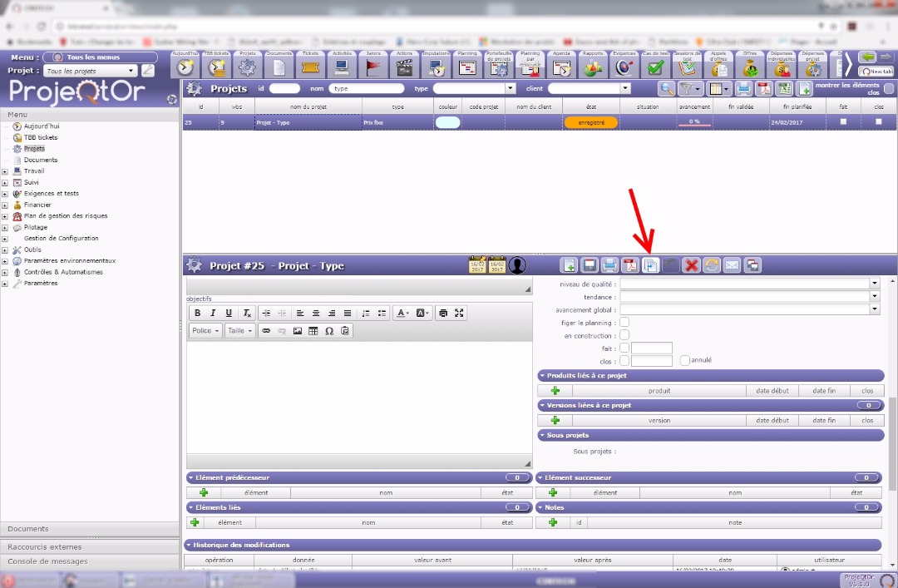898x588 pixels.
Task: Toggle bold formatting in objectifs editor
Action: click(x=198, y=313)
